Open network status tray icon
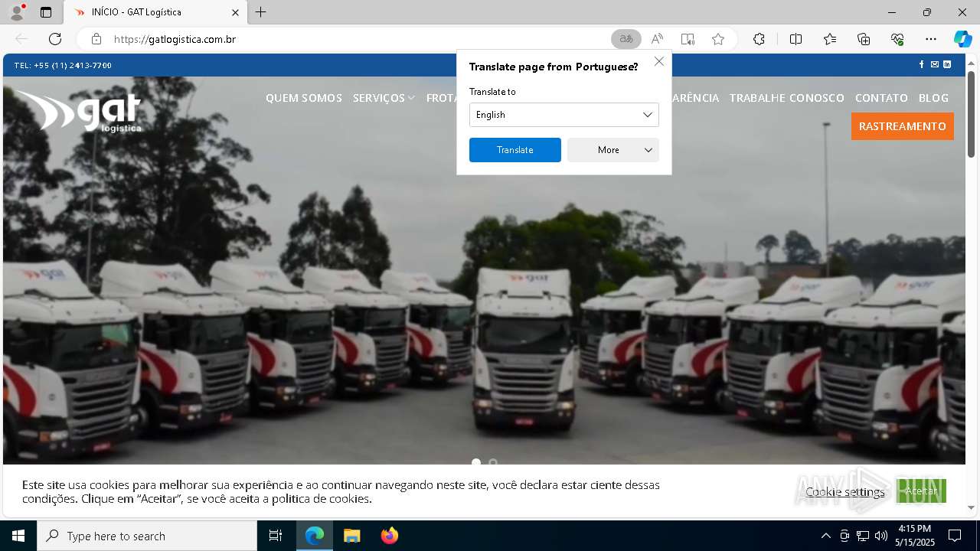This screenshot has height=551, width=980. coord(863,536)
